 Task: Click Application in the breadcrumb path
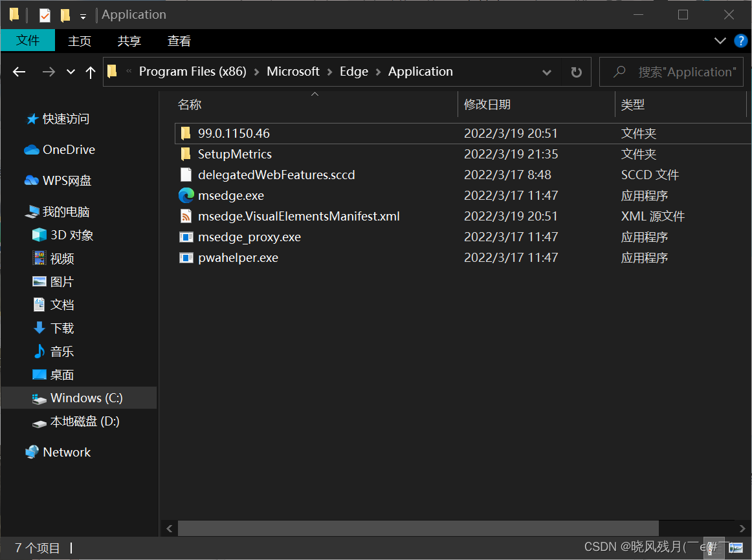420,71
